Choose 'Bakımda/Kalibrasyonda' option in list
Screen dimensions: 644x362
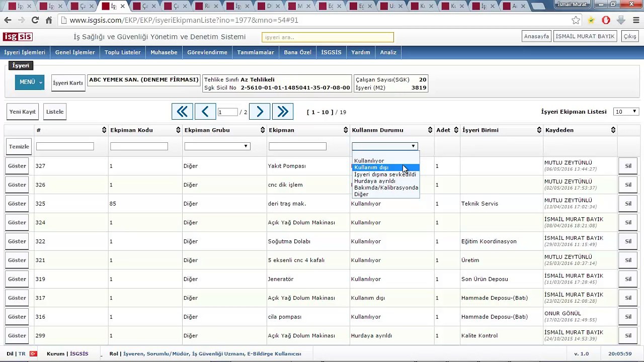click(386, 188)
